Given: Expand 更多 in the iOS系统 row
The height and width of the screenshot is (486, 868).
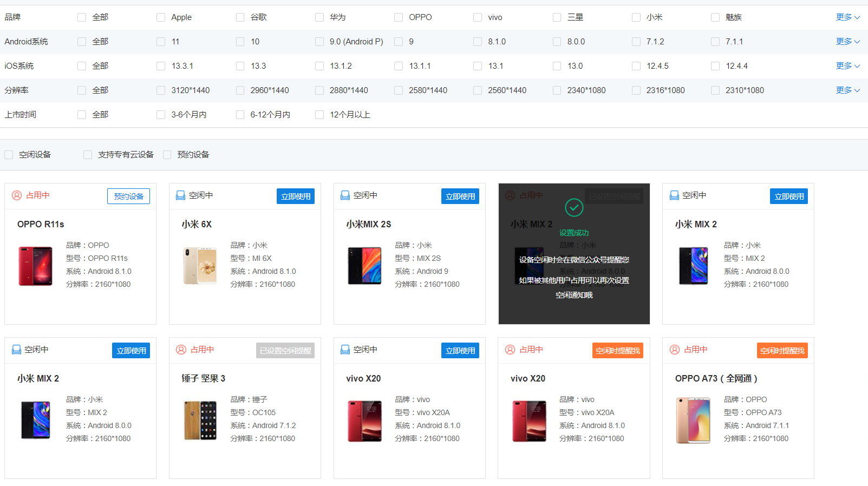Looking at the screenshot, I should pyautogui.click(x=847, y=66).
